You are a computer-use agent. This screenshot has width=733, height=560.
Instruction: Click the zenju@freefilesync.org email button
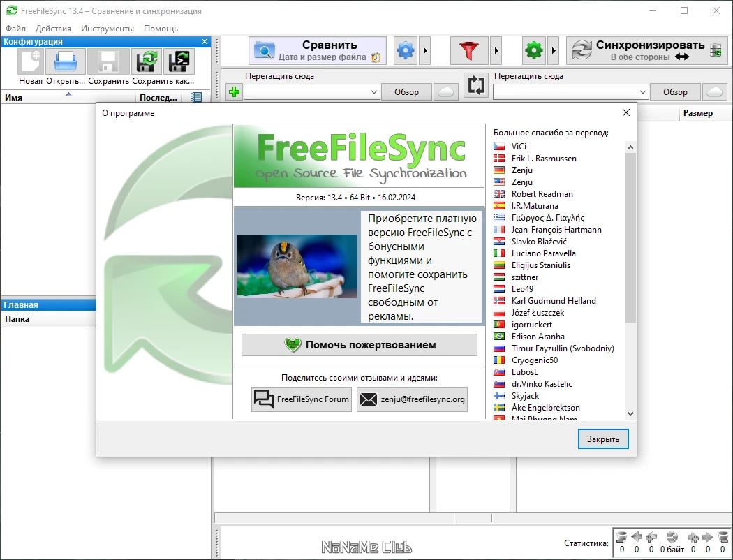click(413, 399)
